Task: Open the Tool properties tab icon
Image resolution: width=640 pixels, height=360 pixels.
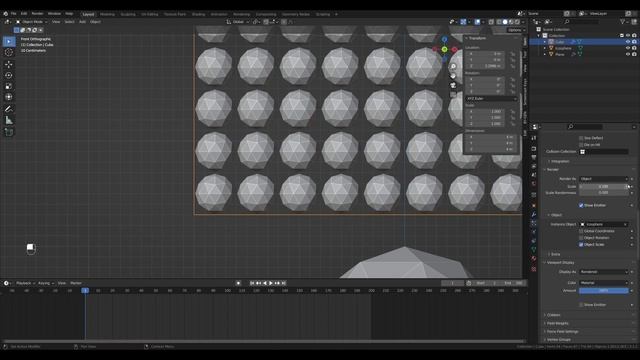Action: click(x=533, y=138)
